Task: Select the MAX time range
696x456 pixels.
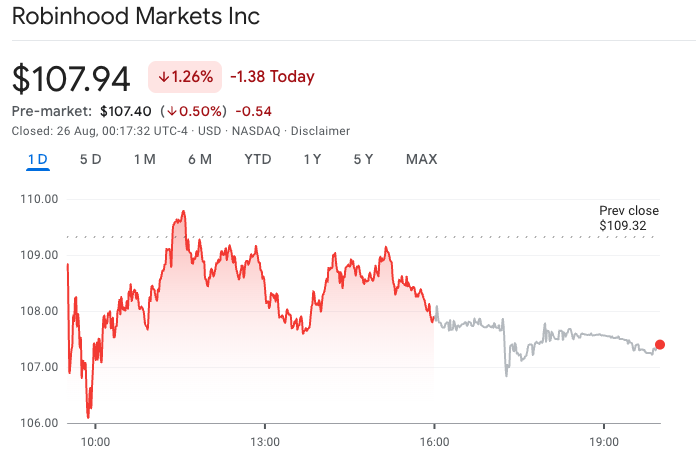Action: coord(421,159)
